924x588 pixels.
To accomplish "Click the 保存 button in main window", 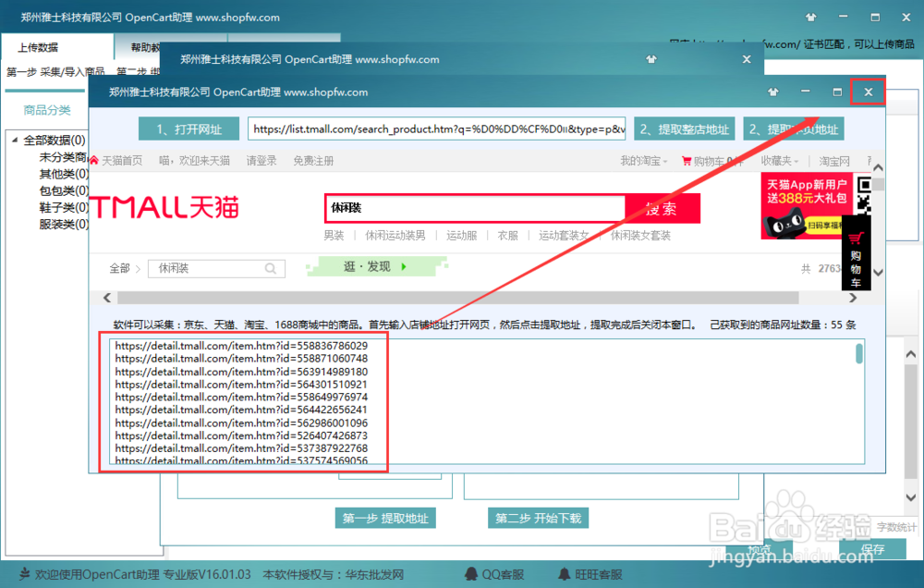I will [872, 549].
